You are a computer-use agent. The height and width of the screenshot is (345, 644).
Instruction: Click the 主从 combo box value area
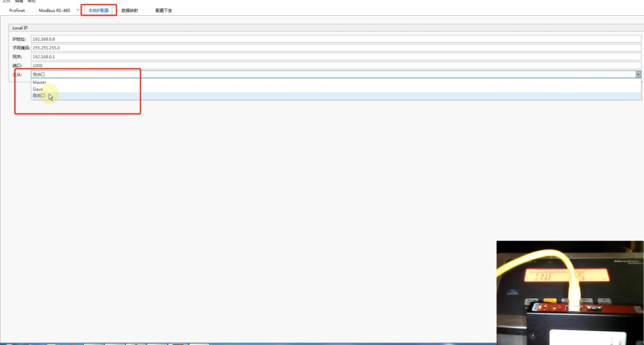(330, 75)
